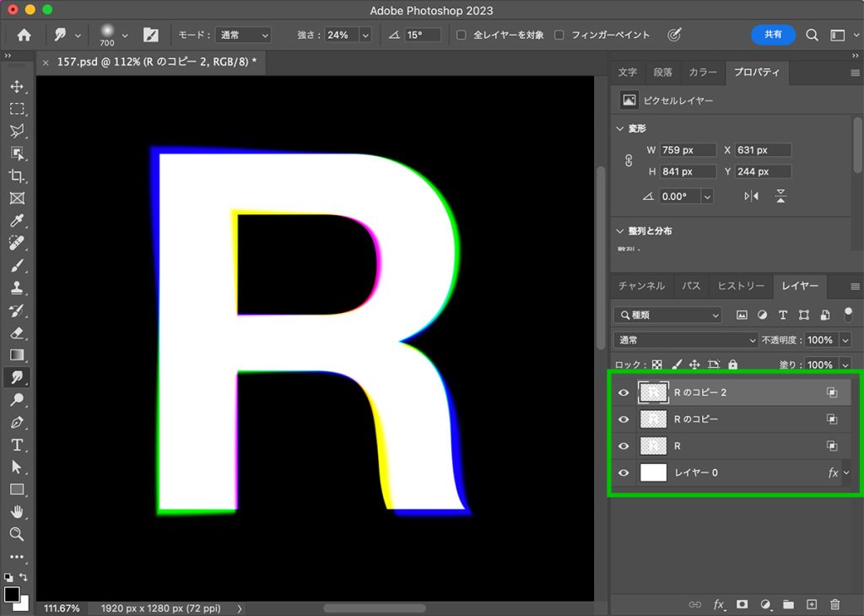
Task: Delete a layer with the trash icon
Action: [x=834, y=604]
